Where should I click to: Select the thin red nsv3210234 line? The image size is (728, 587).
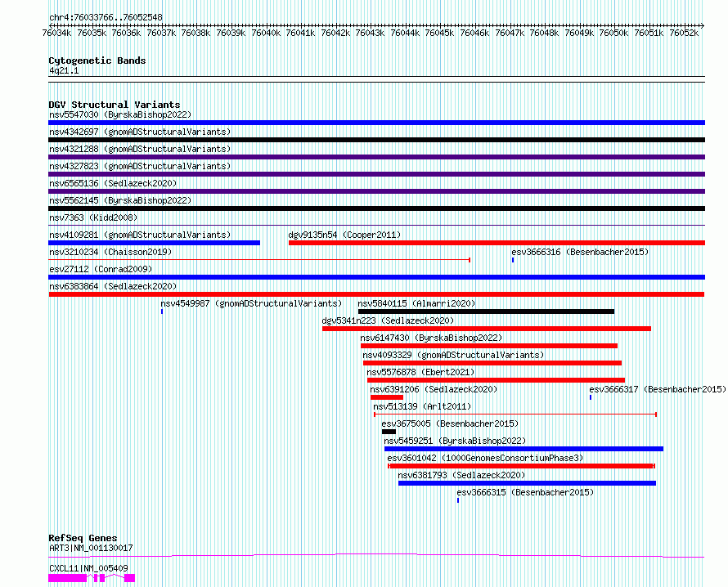click(259, 260)
